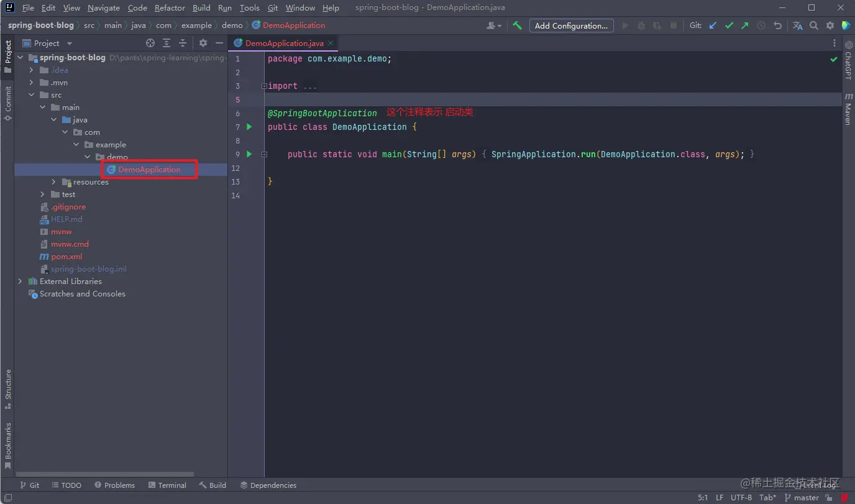Click the Build Project hammer icon
The image size is (855, 504).
(x=517, y=25)
